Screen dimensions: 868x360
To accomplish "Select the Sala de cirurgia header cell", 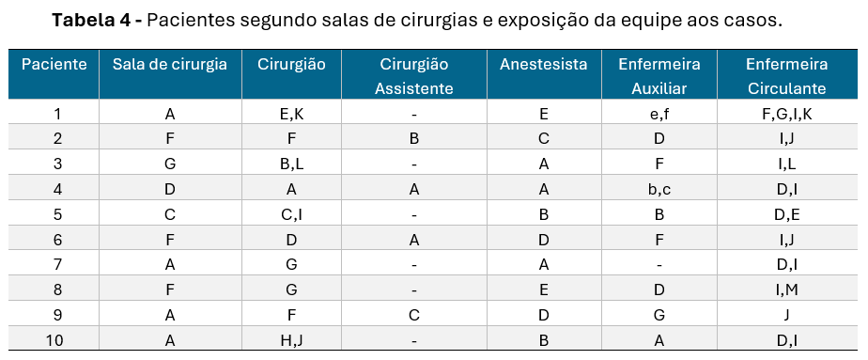I will point(171,75).
